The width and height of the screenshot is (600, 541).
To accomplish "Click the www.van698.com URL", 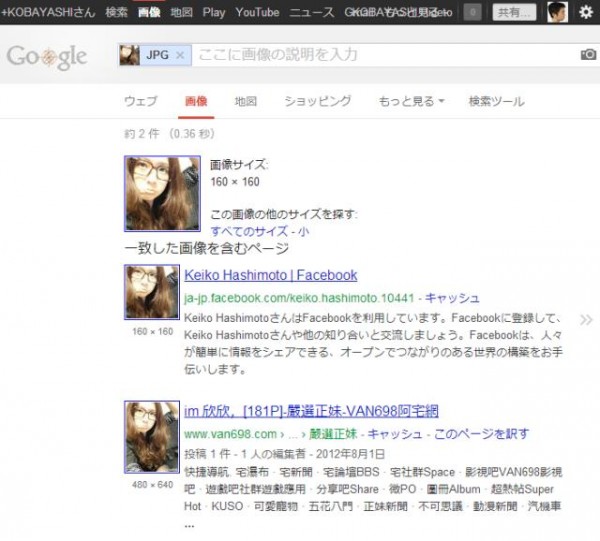I will (x=230, y=434).
